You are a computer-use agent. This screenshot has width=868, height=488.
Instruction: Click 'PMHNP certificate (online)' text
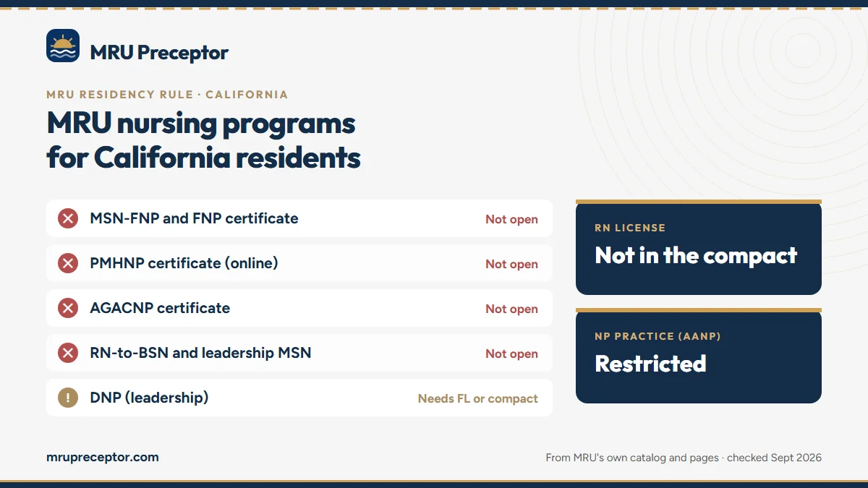[184, 263]
